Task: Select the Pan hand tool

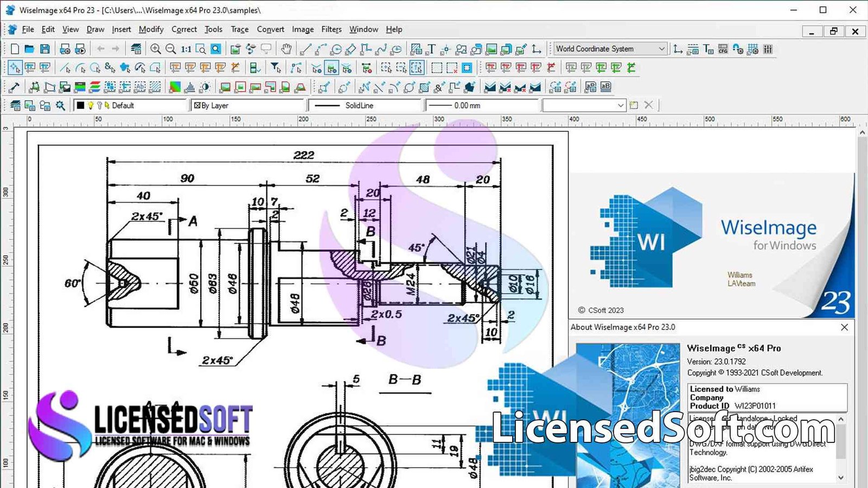Action: click(286, 49)
